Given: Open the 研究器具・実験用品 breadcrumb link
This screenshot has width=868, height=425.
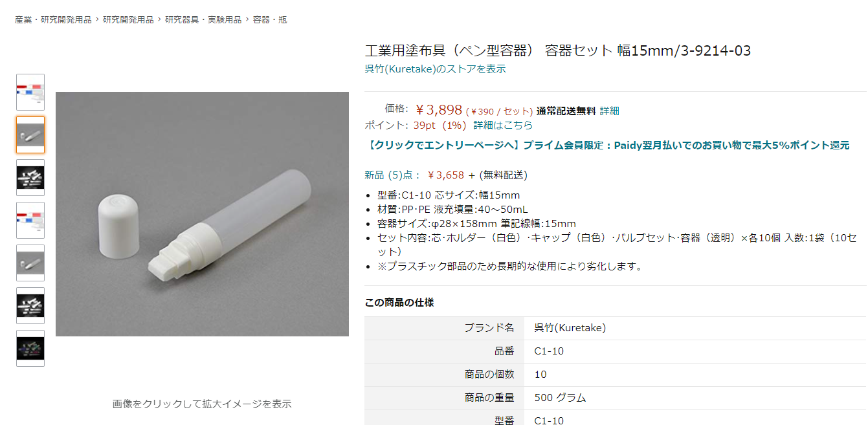Looking at the screenshot, I should (x=203, y=20).
